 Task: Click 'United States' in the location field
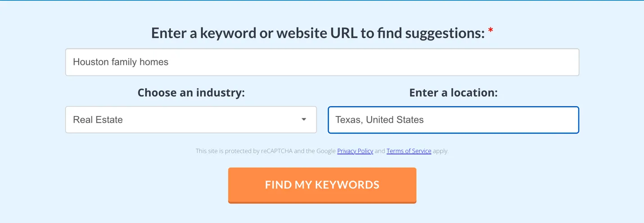[395, 120]
